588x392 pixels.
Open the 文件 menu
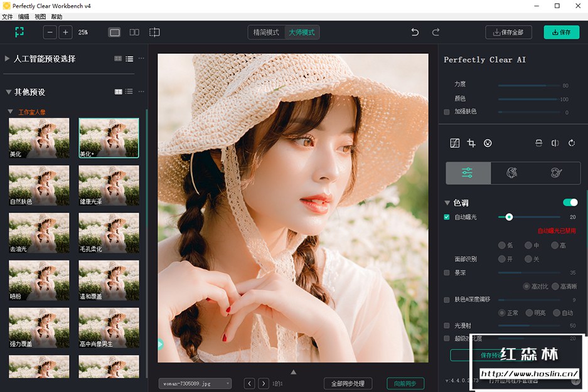pos(7,16)
